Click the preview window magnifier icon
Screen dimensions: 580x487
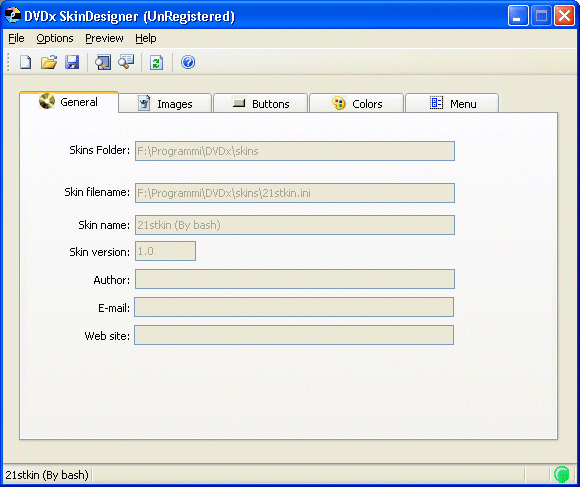(102, 62)
